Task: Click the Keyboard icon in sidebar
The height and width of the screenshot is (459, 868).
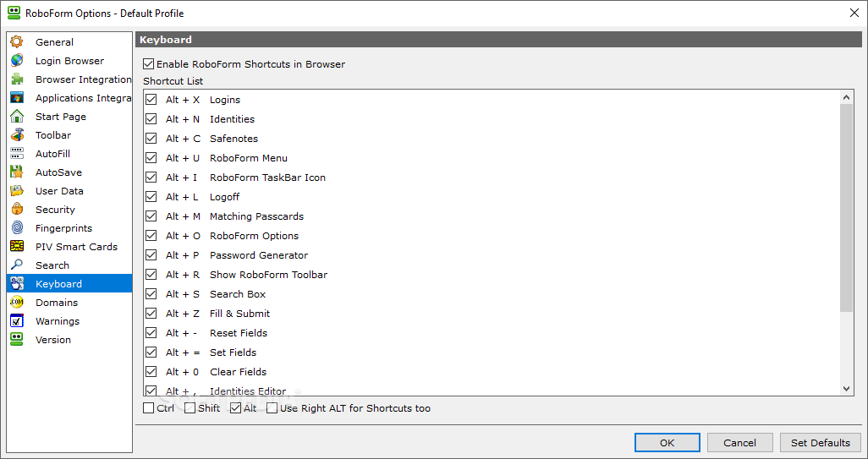Action: (17, 284)
